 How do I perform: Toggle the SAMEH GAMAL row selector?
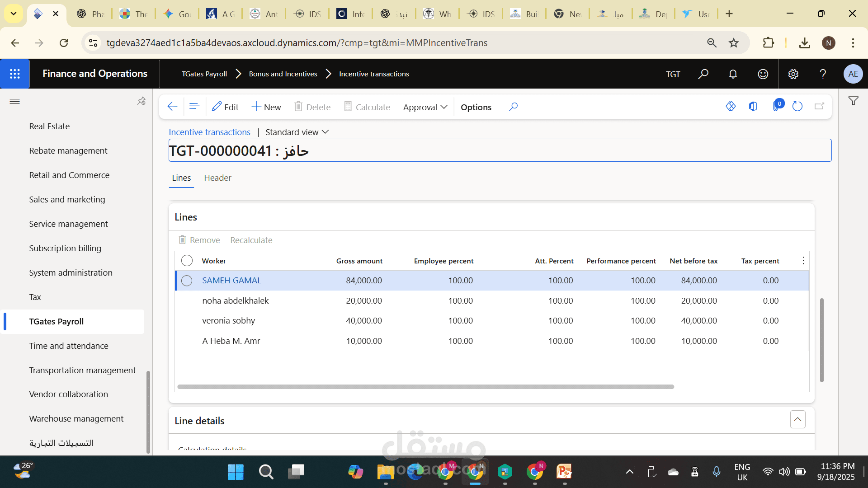[x=187, y=281]
